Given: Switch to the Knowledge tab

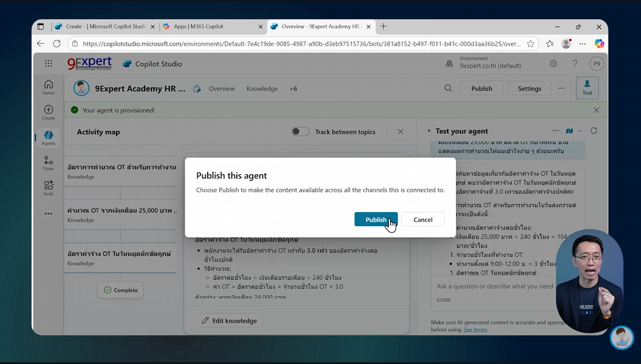Looking at the screenshot, I should tap(262, 88).
